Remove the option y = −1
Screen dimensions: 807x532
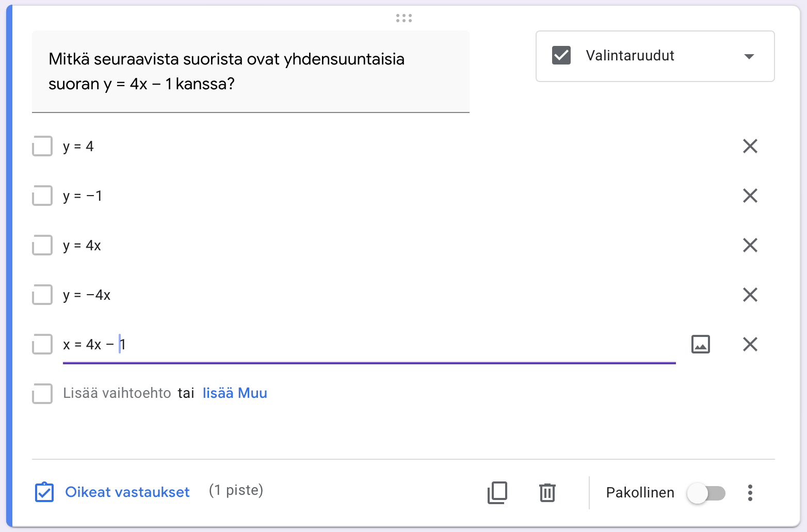[750, 196]
